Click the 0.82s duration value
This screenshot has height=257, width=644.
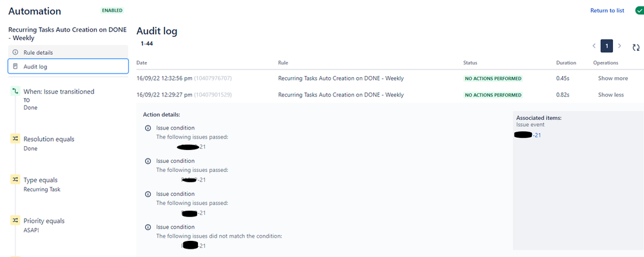click(563, 95)
